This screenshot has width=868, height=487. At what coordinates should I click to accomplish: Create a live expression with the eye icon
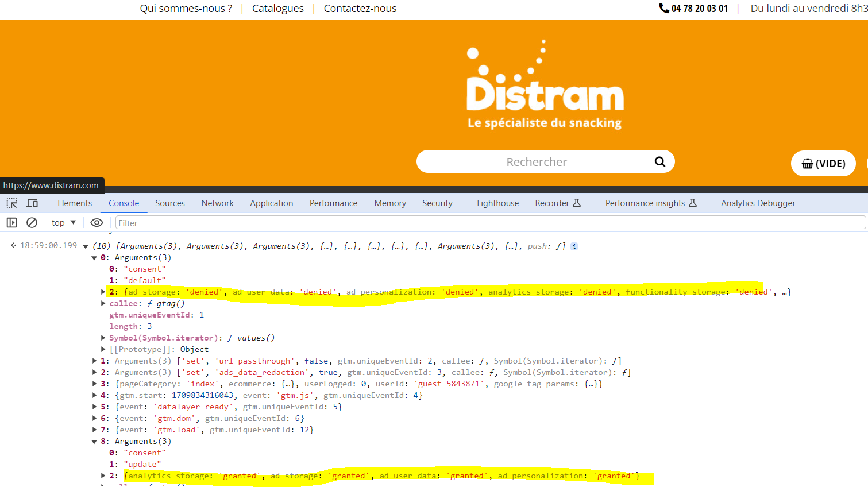[x=97, y=223]
